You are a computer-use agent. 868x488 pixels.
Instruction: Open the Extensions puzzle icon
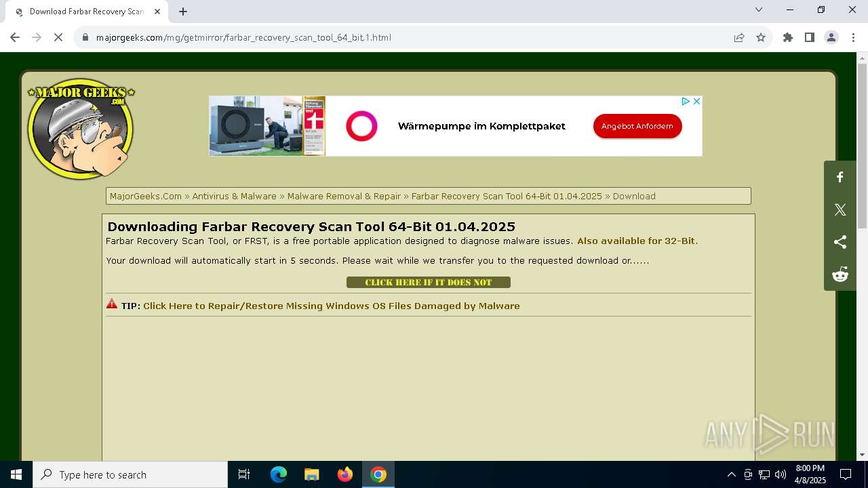coord(788,37)
